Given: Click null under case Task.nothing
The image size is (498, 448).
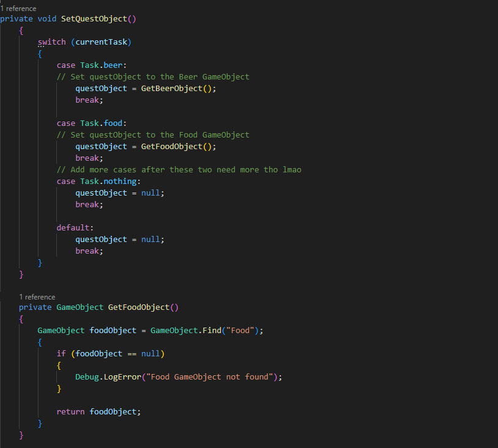Looking at the screenshot, I should (151, 193).
